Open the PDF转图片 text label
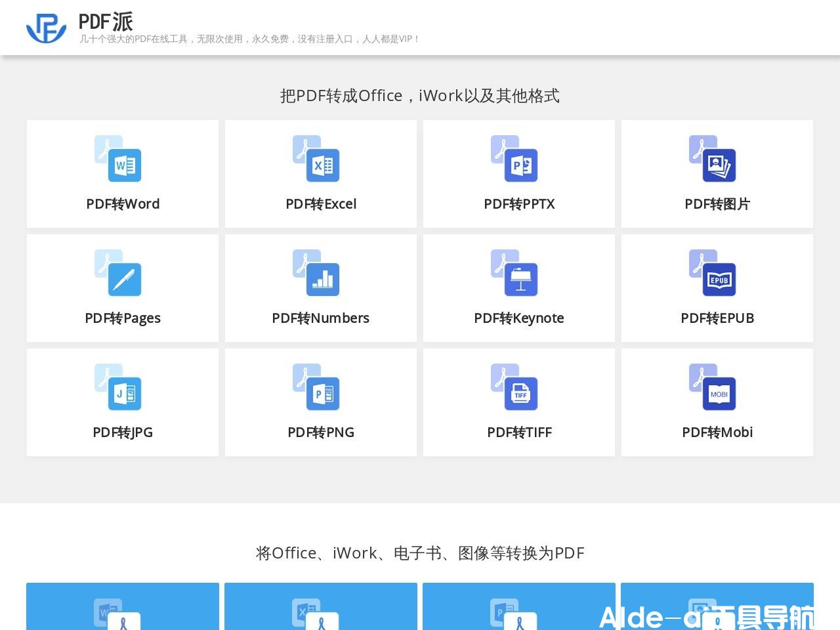840x630 pixels. [x=717, y=204]
